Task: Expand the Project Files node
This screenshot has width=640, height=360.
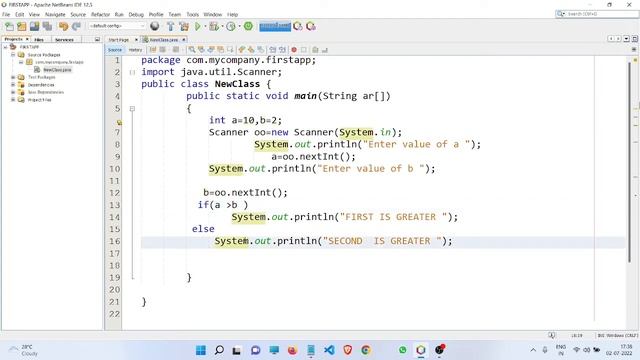Action: click(13, 100)
